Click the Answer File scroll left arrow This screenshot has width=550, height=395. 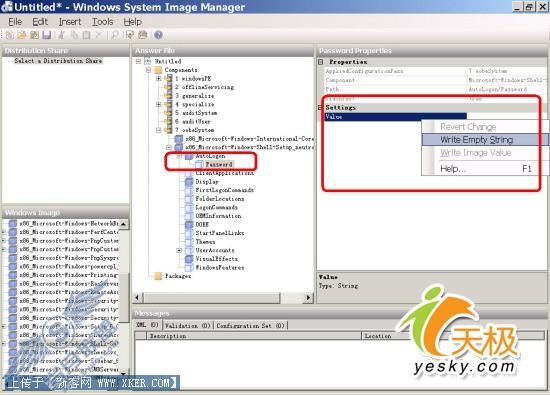click(137, 298)
